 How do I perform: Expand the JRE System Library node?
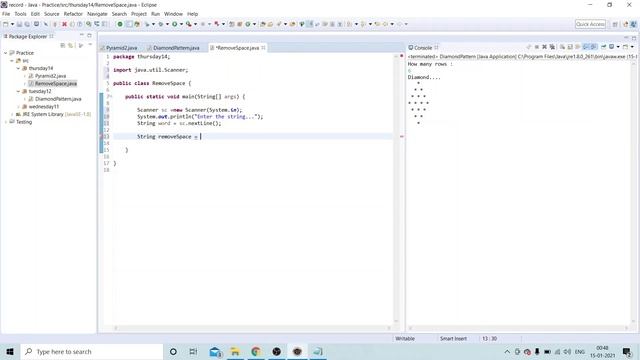(x=12, y=114)
